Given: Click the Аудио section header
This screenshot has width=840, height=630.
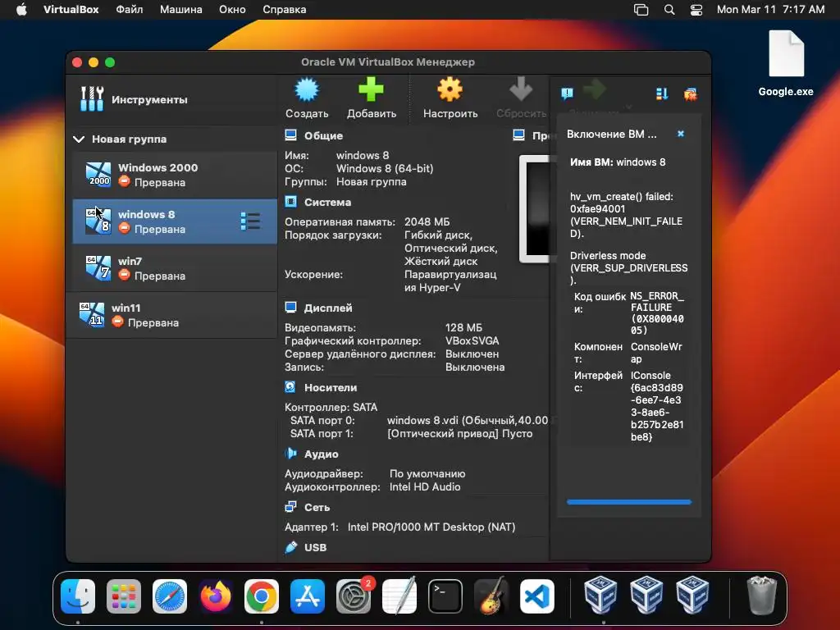Looking at the screenshot, I should [x=322, y=454].
